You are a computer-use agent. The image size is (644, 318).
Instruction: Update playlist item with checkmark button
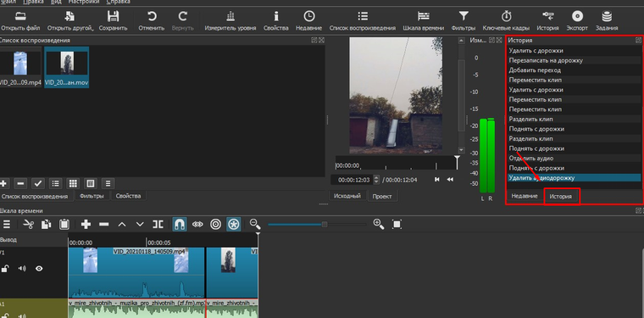click(38, 183)
